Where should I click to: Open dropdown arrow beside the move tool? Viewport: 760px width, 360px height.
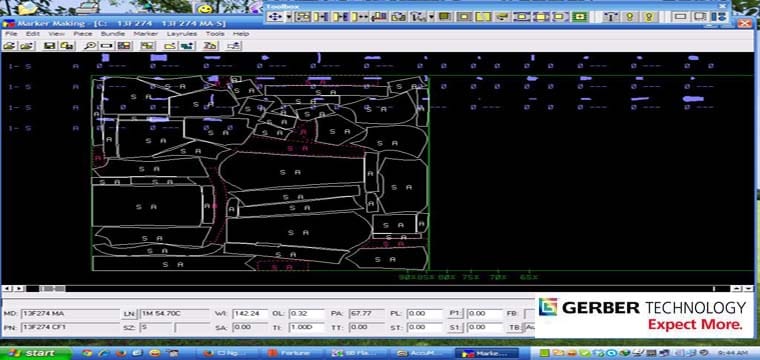coord(289,17)
